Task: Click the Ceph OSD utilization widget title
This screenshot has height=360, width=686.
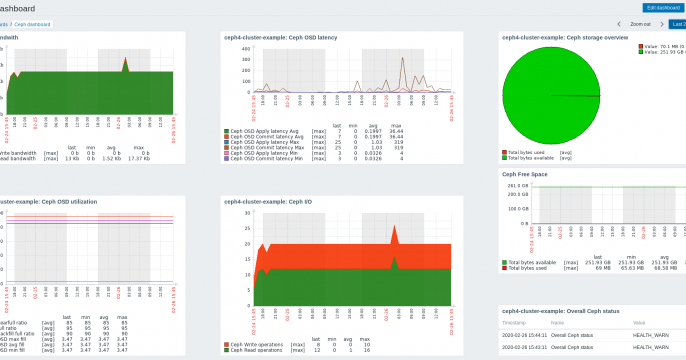Action: (x=48, y=202)
